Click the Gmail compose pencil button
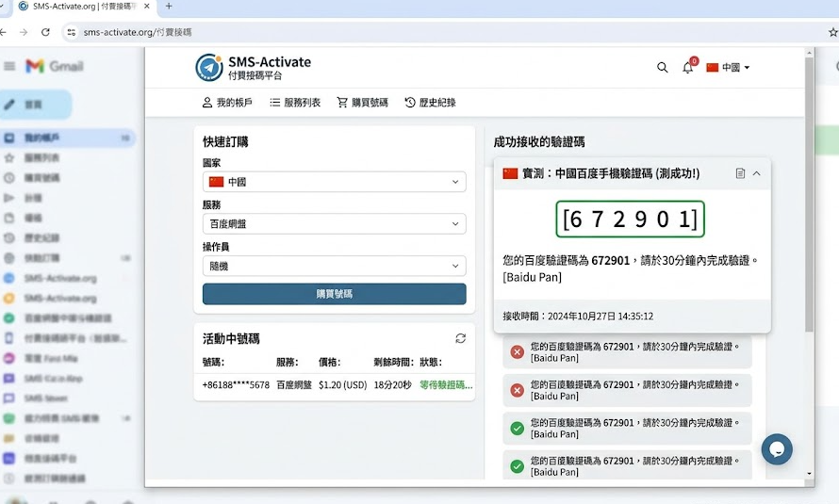This screenshot has width=839, height=504. tap(35, 105)
